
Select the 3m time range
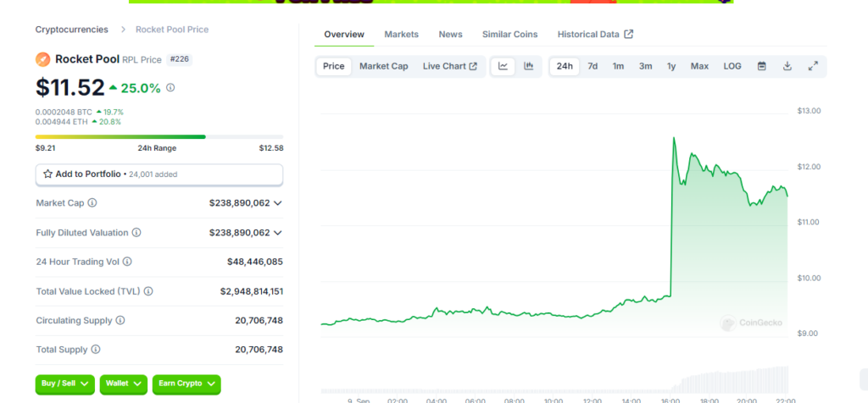(x=645, y=66)
